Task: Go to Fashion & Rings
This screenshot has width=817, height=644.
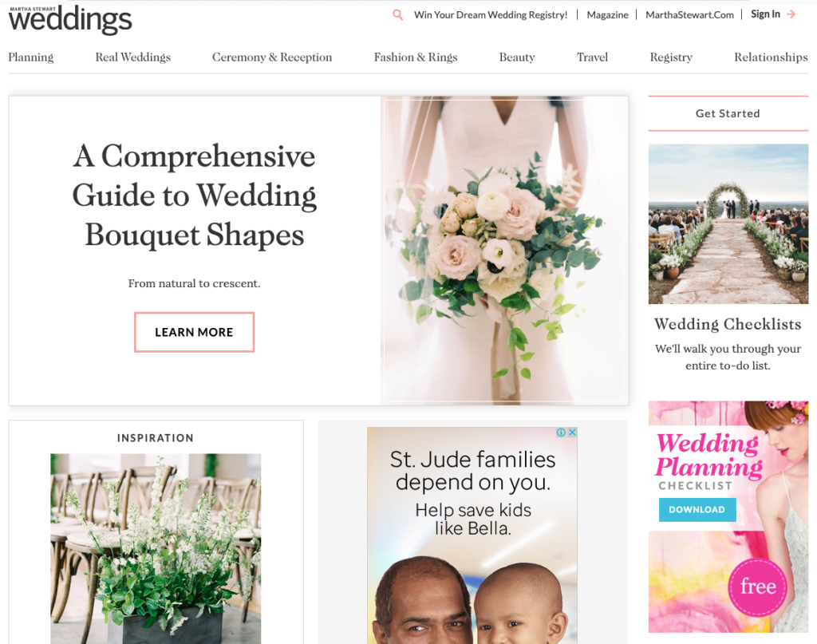Action: (416, 57)
